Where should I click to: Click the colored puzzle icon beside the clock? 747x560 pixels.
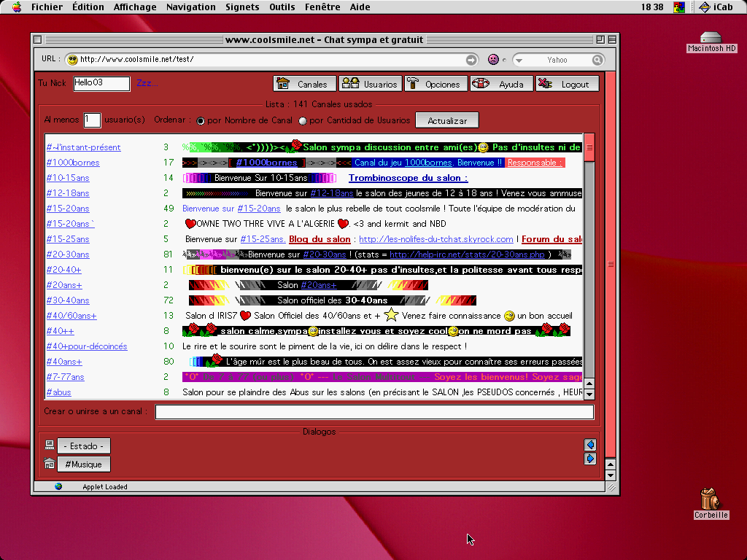[x=679, y=7]
